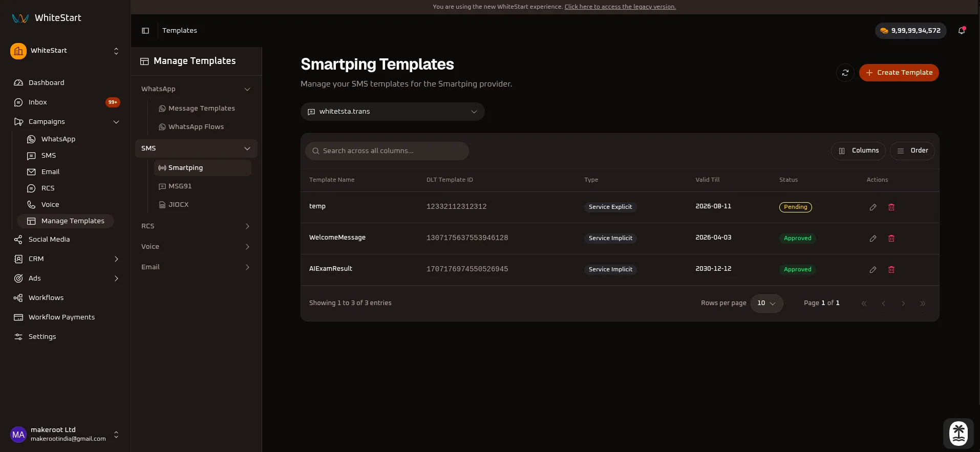
Task: Select JIOCX SMS provider
Action: click(202, 204)
